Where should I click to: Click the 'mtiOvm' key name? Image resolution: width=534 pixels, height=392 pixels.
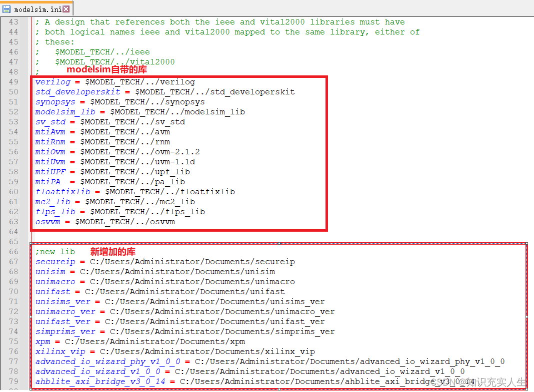tap(50, 152)
